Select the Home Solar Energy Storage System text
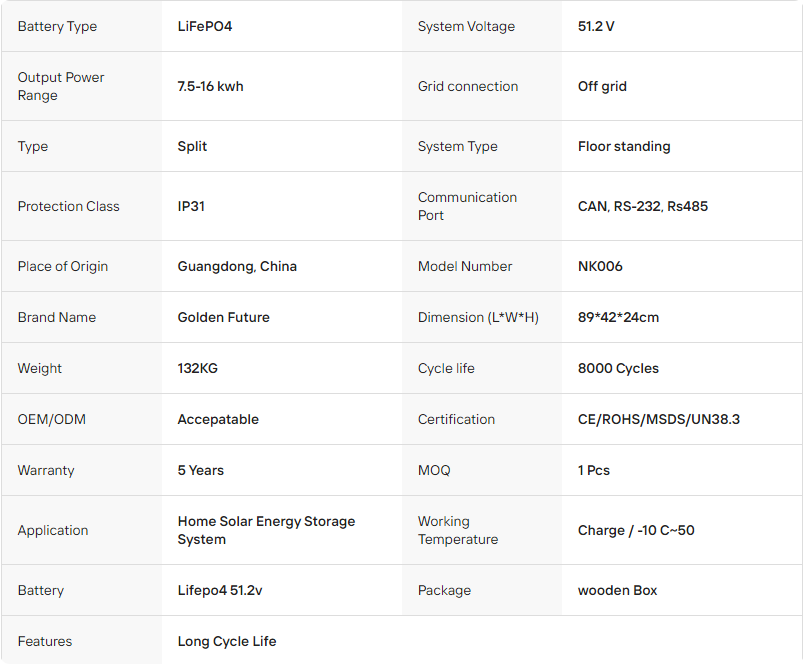 (266, 530)
